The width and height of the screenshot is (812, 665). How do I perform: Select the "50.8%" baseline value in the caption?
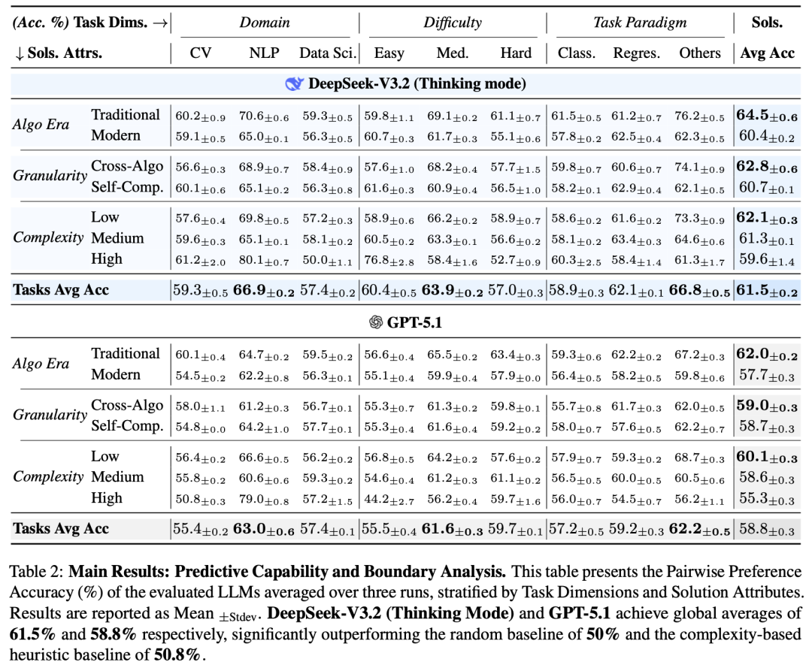tap(177, 654)
